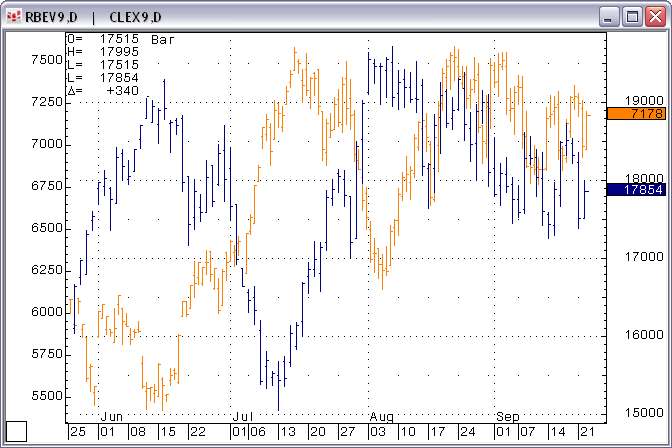Click the 16000 right axis label
The height and width of the screenshot is (448, 672).
click(x=644, y=335)
